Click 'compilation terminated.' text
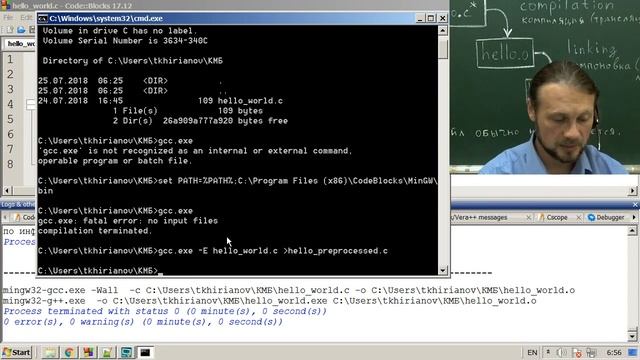 point(95,231)
